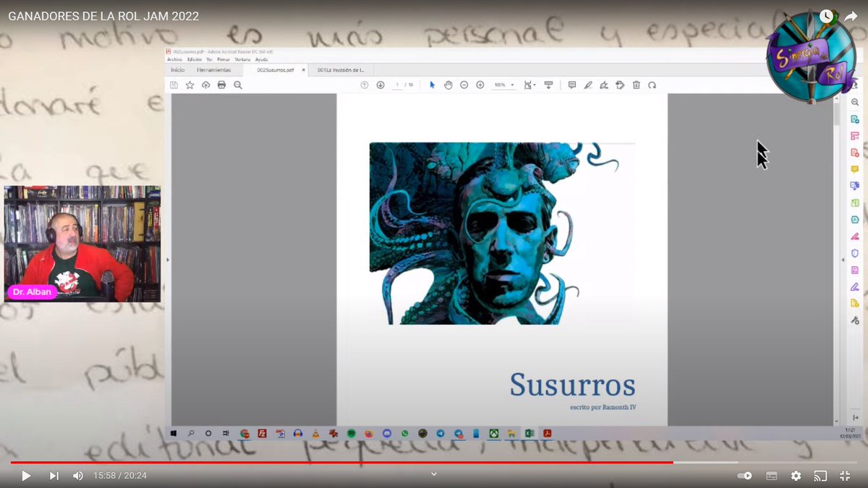Image resolution: width=868 pixels, height=488 pixels.
Task: Open Excel from the taskbar
Action: 529,434
